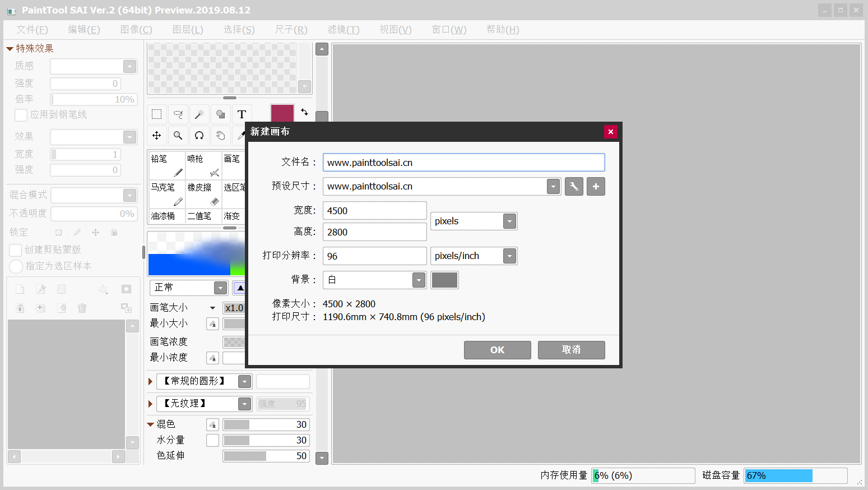
Task: Open the 正常 brush blend mode dropdown
Action: click(220, 288)
